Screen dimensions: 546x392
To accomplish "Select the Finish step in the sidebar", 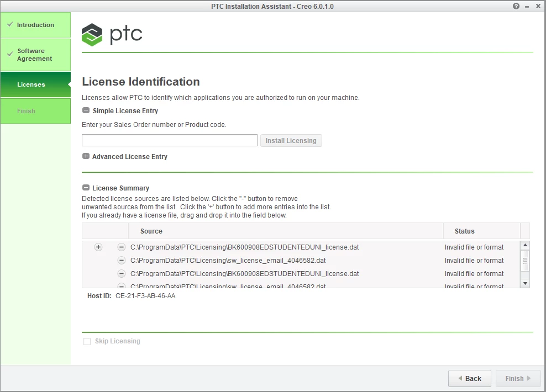I will click(x=26, y=111).
